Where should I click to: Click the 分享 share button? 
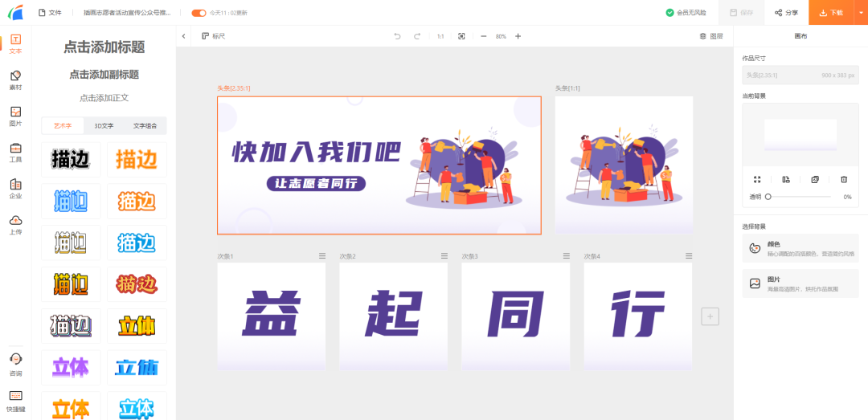(x=786, y=12)
